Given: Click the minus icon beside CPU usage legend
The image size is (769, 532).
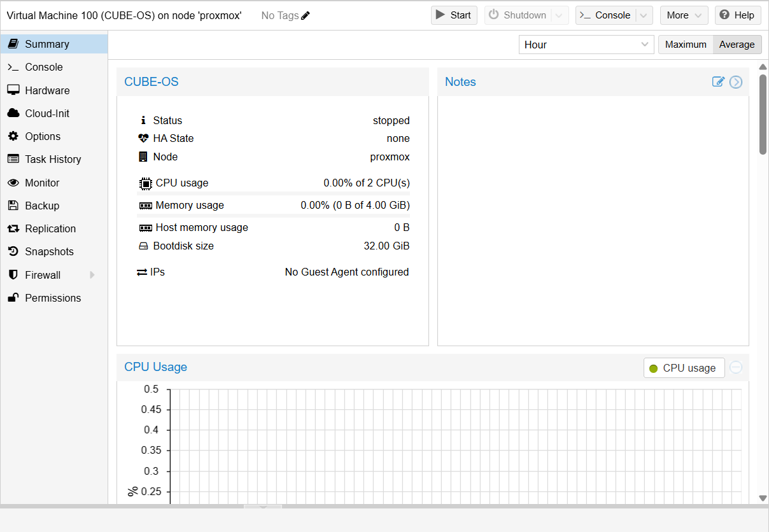Looking at the screenshot, I should [736, 367].
